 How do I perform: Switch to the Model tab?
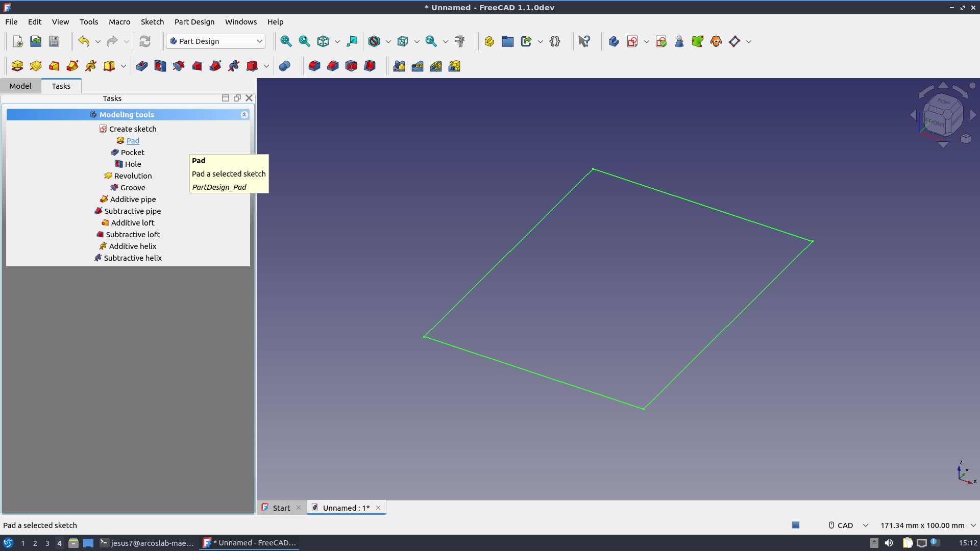click(x=20, y=86)
